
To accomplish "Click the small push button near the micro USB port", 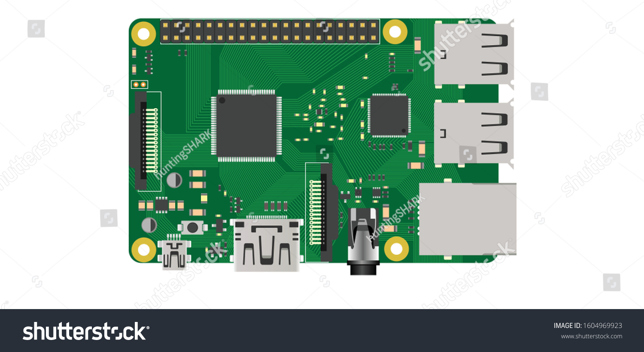I will [192, 227].
